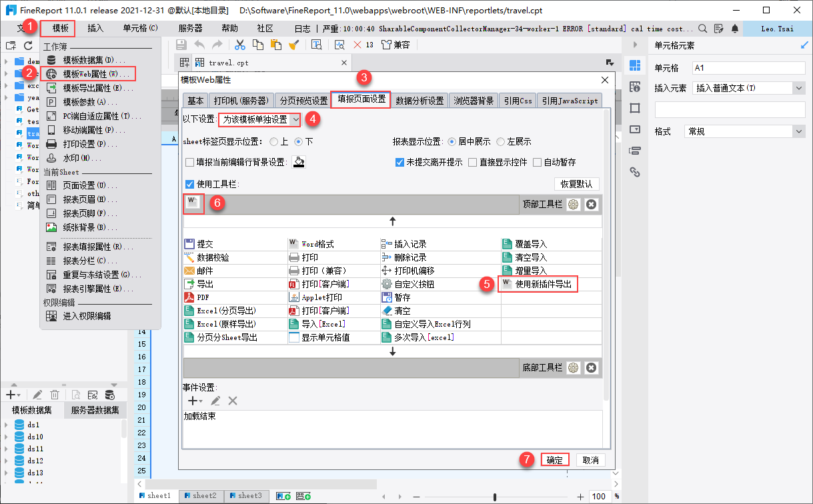Screen dimensions: 813x504
Task: Open the 服务器 menu
Action: pyautogui.click(x=191, y=29)
